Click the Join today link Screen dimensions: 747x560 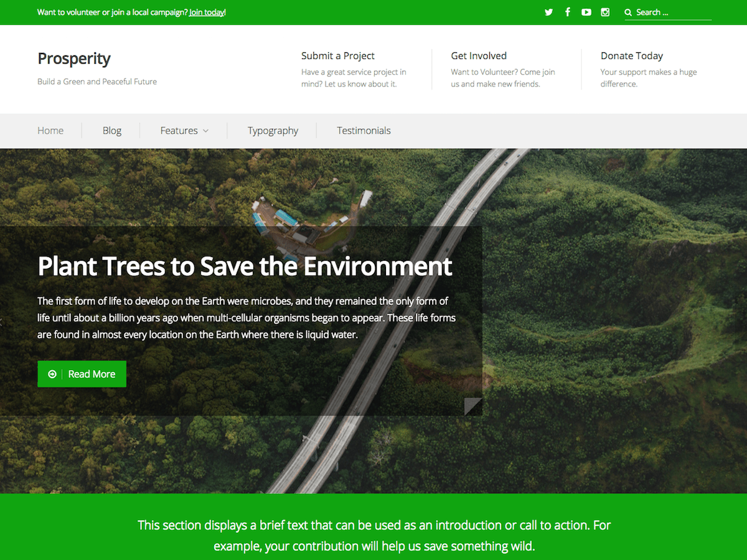(x=207, y=12)
